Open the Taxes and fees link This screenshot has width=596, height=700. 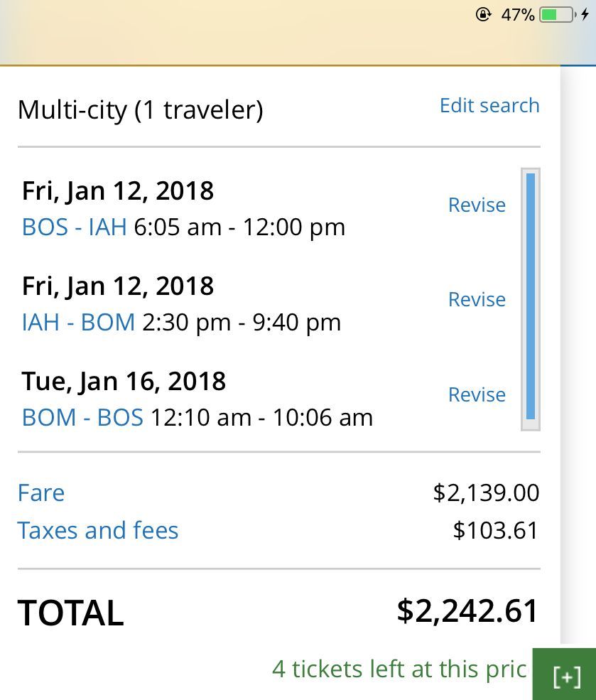point(98,531)
